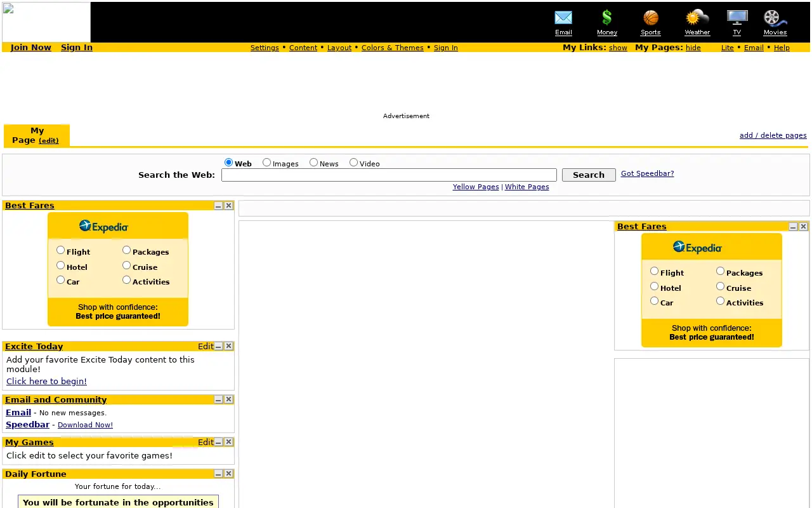Open the Sports basketball icon
812x508 pixels.
click(x=651, y=18)
